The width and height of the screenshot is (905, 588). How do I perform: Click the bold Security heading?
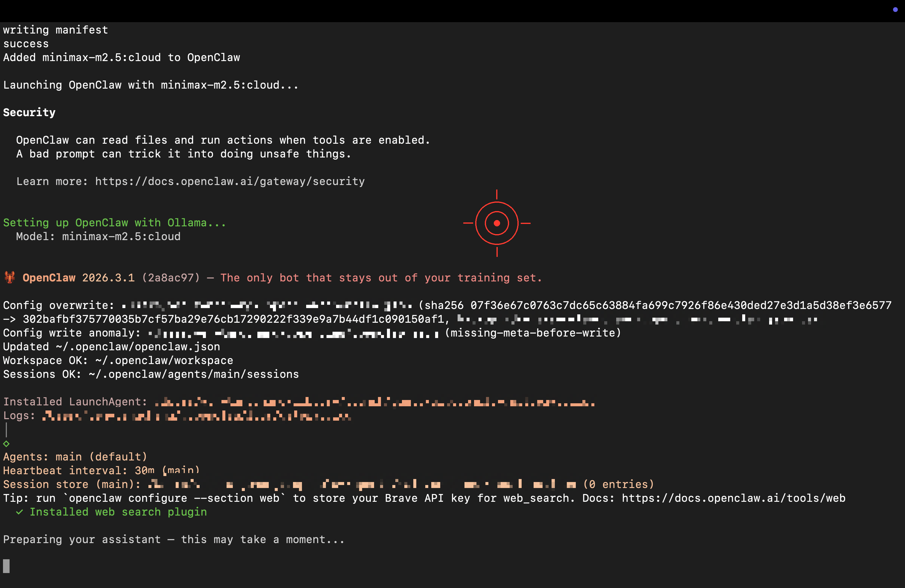[29, 113]
